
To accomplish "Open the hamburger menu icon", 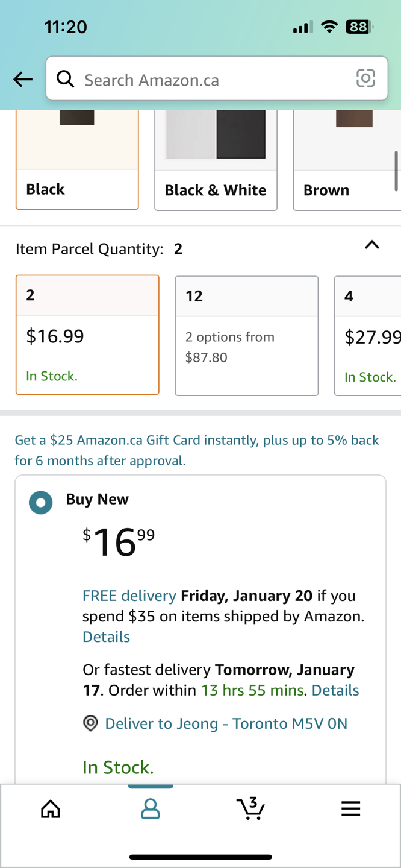I will point(350,808).
